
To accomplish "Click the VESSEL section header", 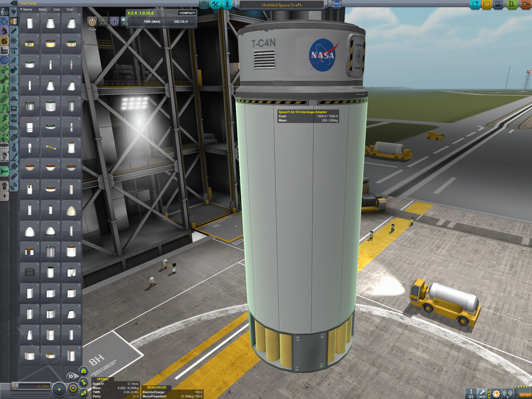I will (103, 379).
